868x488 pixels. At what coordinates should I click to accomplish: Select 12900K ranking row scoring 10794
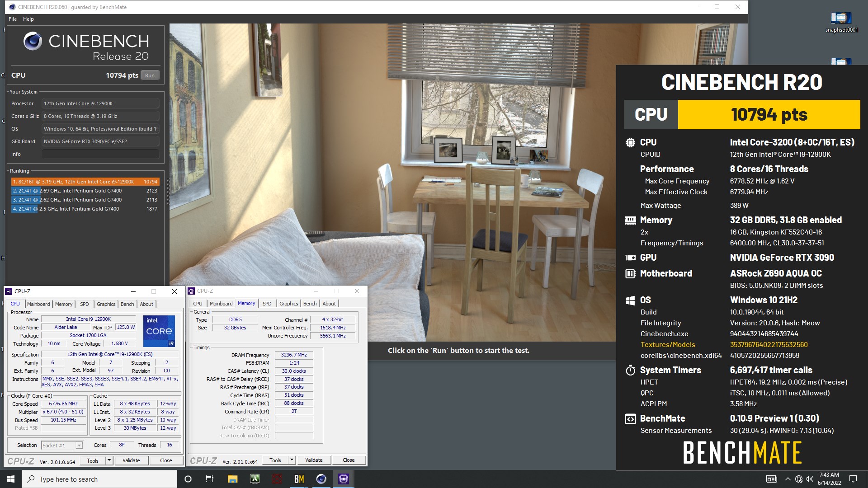[x=85, y=182]
